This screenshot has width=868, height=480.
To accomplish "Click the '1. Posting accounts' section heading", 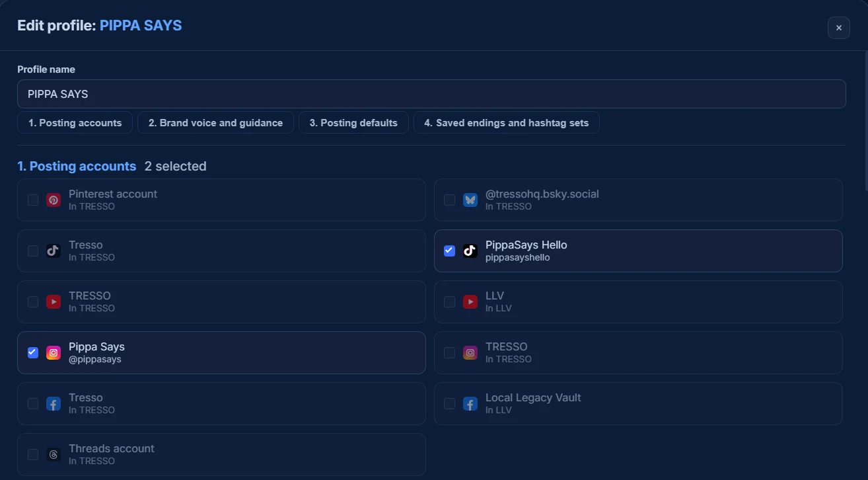I will [77, 166].
